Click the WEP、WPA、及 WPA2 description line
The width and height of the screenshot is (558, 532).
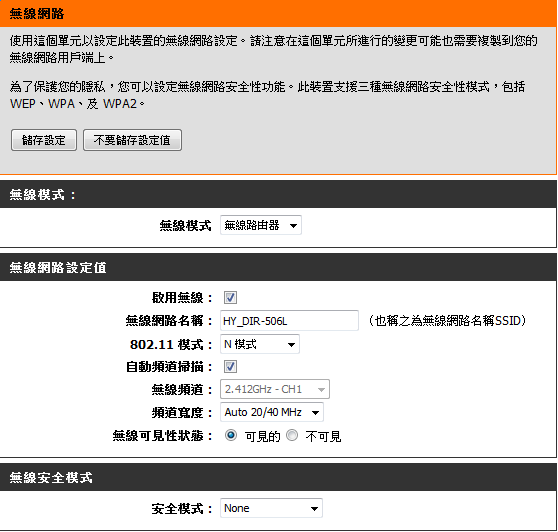click(78, 104)
